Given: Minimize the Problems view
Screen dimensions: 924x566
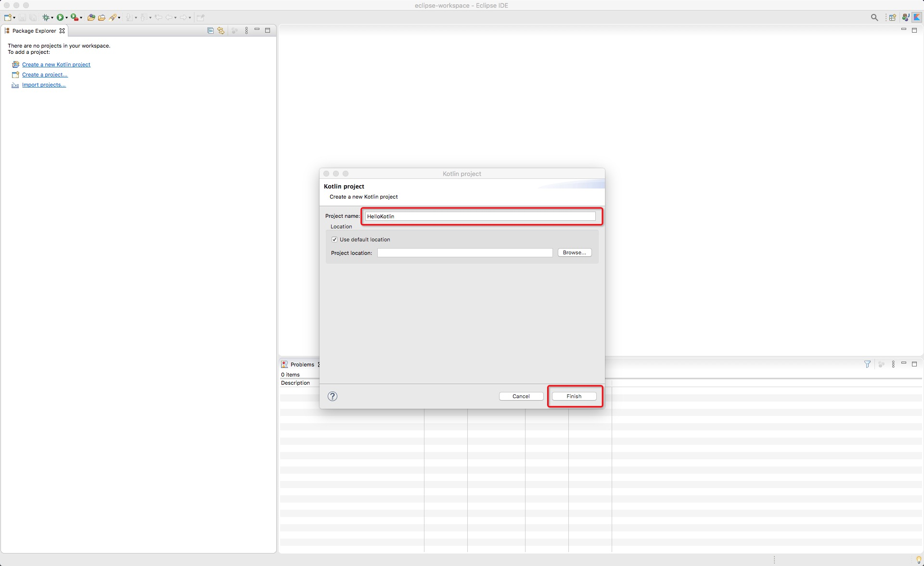Looking at the screenshot, I should coord(904,363).
